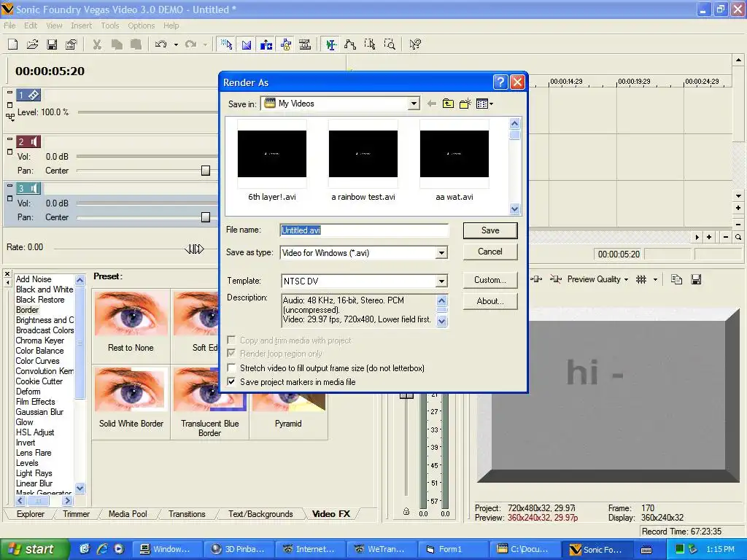Click the Custom... template button

coord(490,280)
